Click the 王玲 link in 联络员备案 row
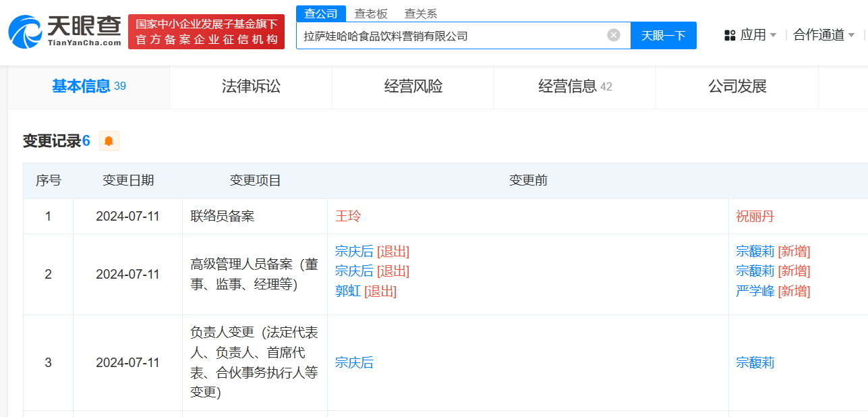 (348, 215)
